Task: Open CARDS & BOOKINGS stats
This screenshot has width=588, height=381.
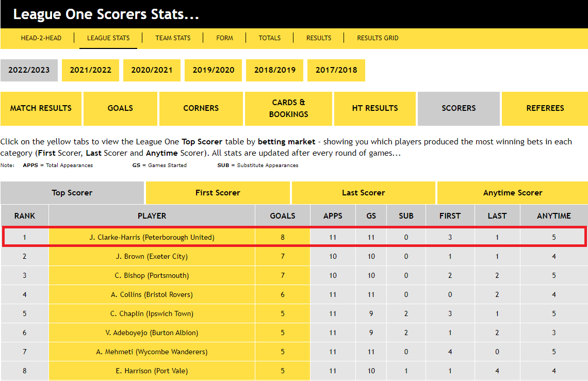Action: click(x=288, y=108)
